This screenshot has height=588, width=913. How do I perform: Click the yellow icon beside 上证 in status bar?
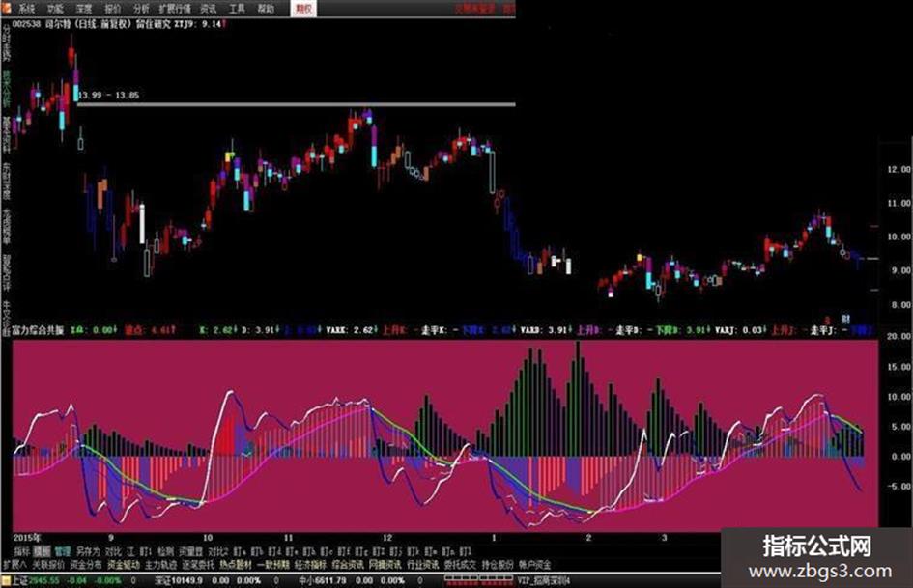tap(6, 580)
